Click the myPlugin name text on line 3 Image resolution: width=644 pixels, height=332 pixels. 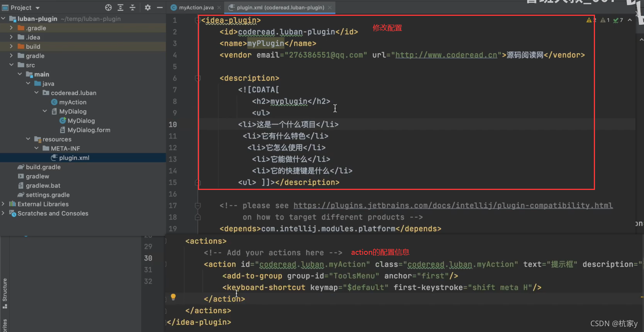[x=265, y=44]
